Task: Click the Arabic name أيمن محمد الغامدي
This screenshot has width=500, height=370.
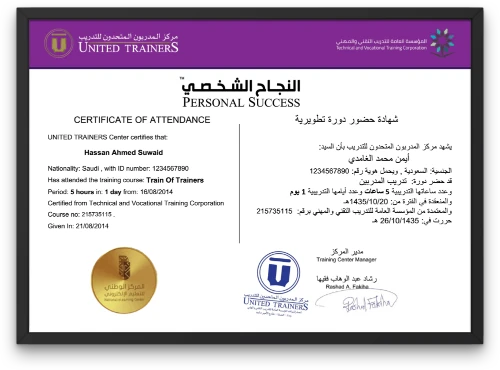Action: pyautogui.click(x=379, y=158)
